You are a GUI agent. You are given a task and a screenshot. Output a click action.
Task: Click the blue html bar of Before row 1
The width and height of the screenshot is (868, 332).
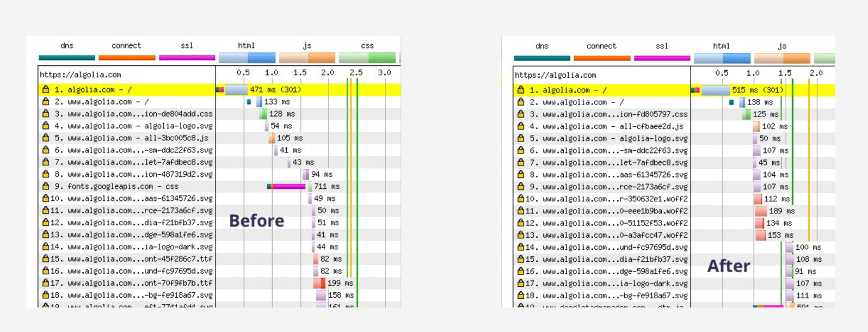point(236,89)
